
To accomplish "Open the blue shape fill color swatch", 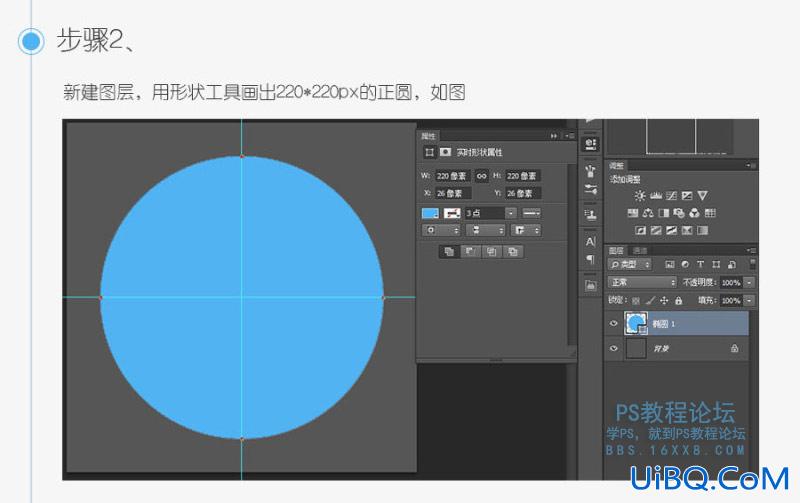I will [430, 213].
